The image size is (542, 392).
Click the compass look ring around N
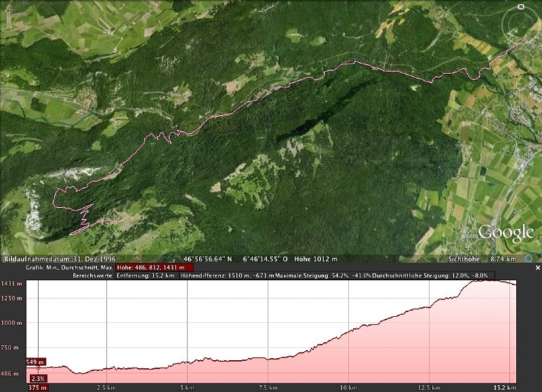522,26
